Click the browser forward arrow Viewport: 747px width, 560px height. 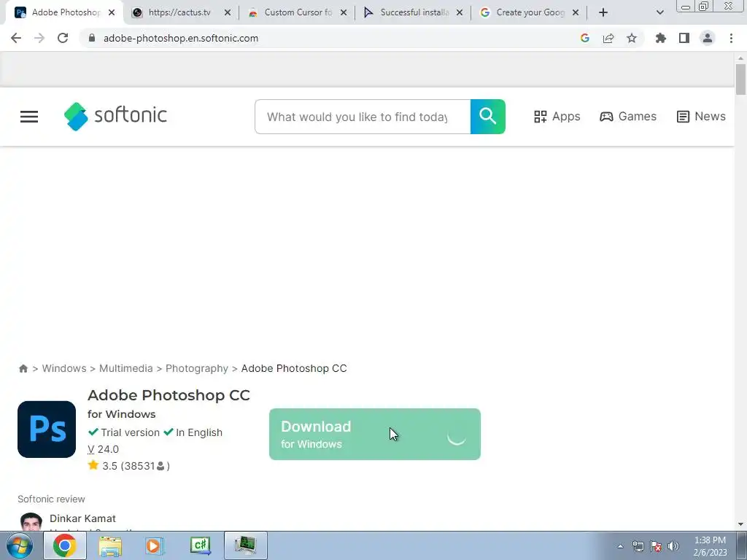[39, 38]
